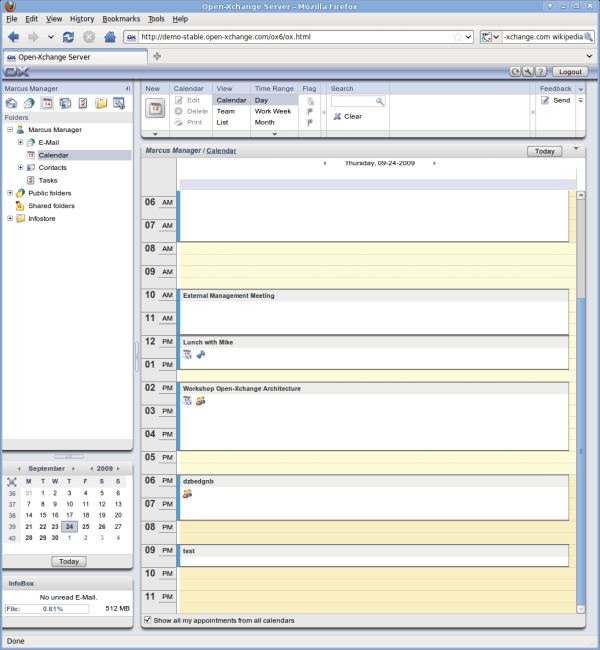Select the Tasks folder in tree
The width and height of the screenshot is (600, 650).
[x=48, y=180]
